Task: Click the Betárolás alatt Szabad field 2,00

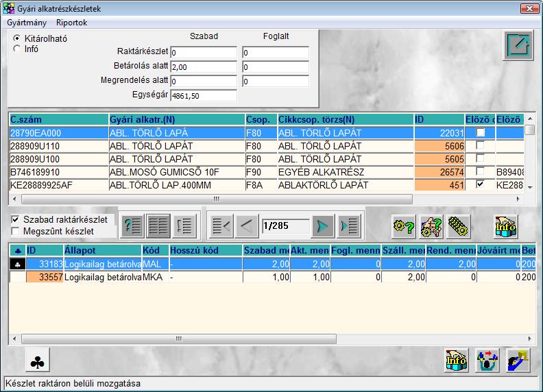Action: (x=204, y=67)
